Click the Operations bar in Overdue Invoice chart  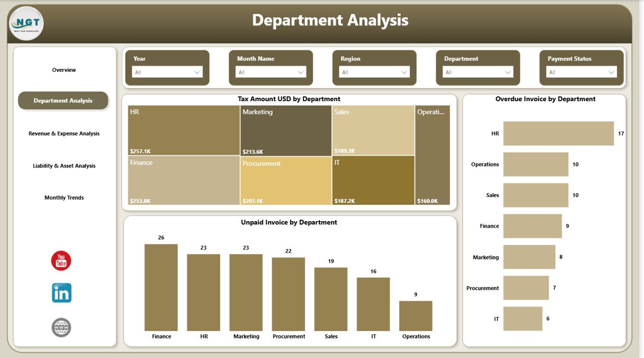tap(535, 164)
